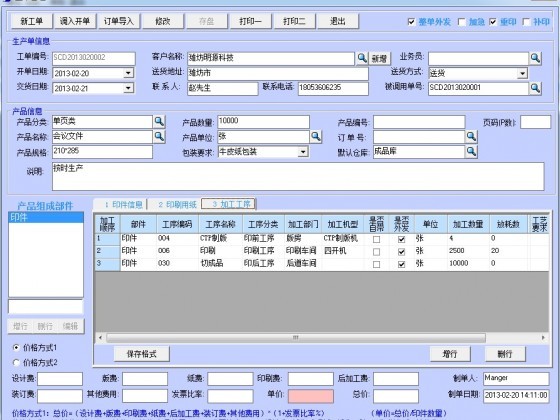Expand the 开单日期 date dropdown
The height and width of the screenshot is (420, 560).
128,73
